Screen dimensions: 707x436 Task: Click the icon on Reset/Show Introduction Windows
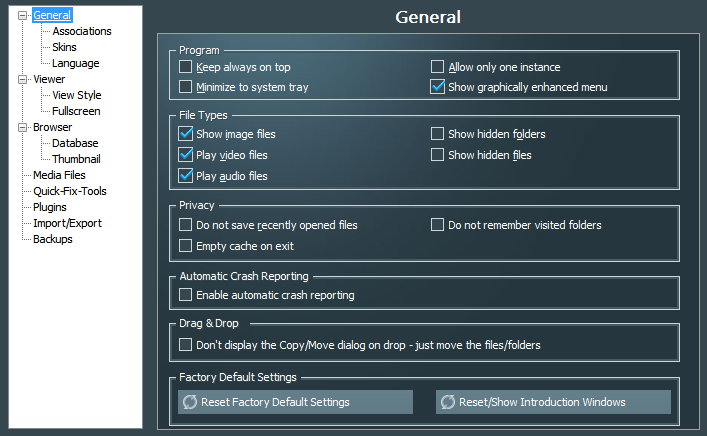coord(447,402)
